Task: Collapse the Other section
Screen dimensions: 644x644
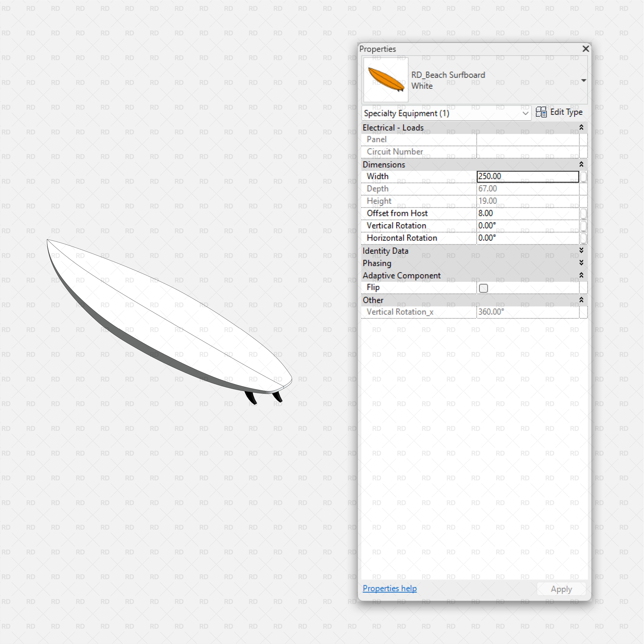Action: 581,300
